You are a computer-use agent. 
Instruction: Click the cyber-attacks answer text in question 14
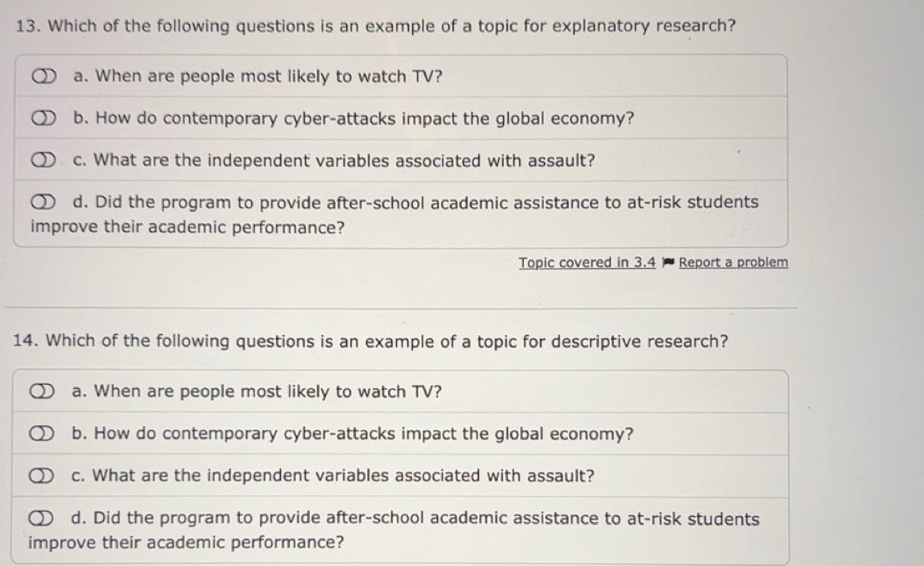point(353,435)
